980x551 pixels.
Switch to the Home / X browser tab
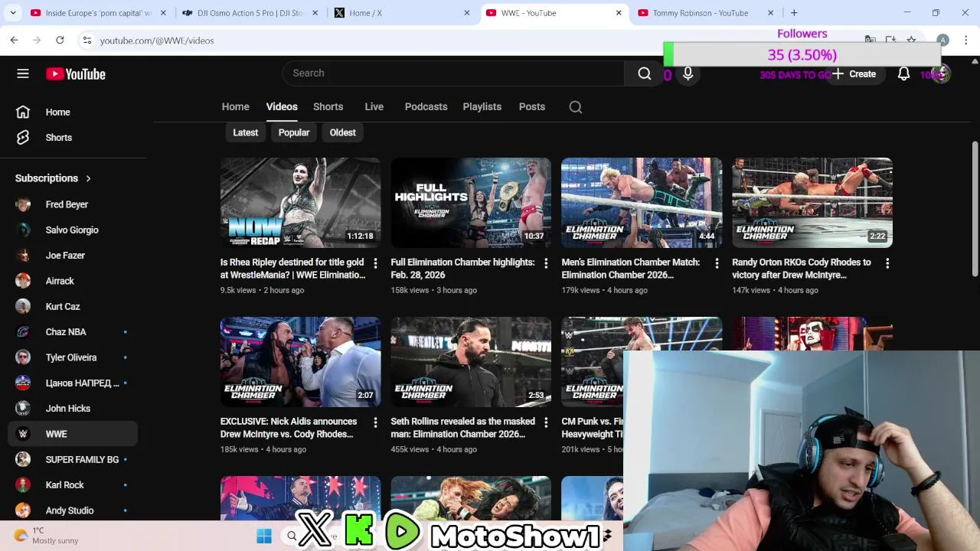pos(400,13)
